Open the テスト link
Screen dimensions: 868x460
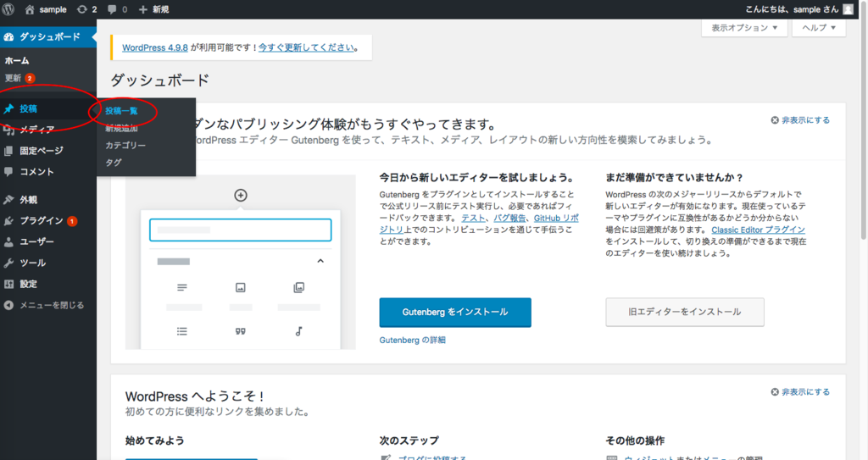pyautogui.click(x=473, y=218)
